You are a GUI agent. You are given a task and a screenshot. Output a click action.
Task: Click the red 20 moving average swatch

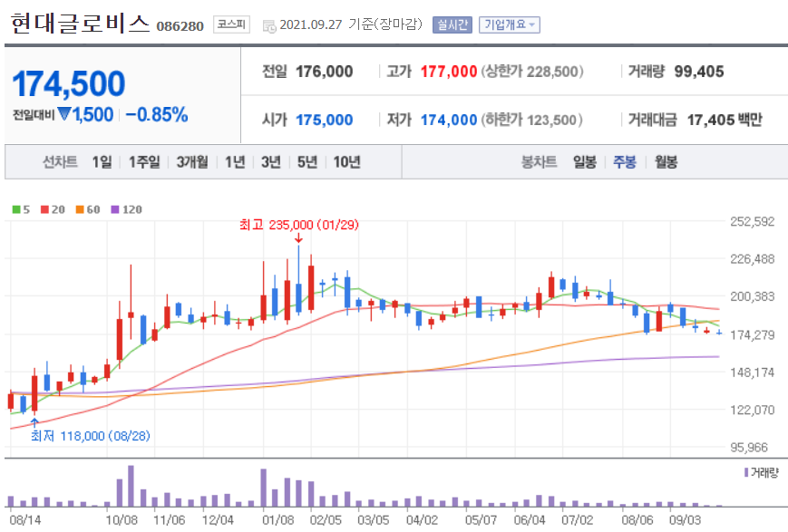click(x=45, y=209)
